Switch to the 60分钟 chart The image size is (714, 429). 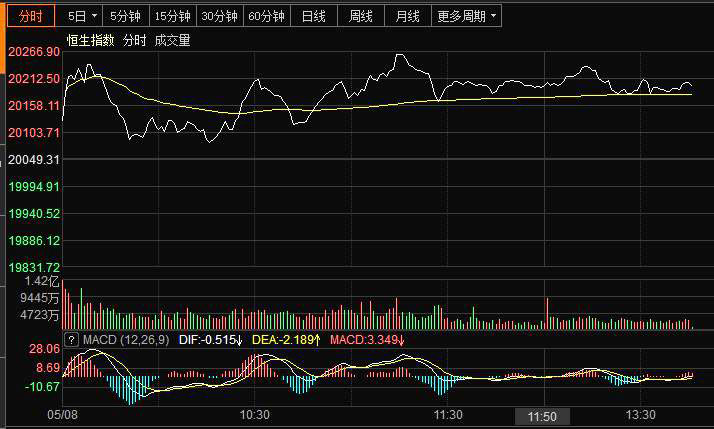coord(266,16)
